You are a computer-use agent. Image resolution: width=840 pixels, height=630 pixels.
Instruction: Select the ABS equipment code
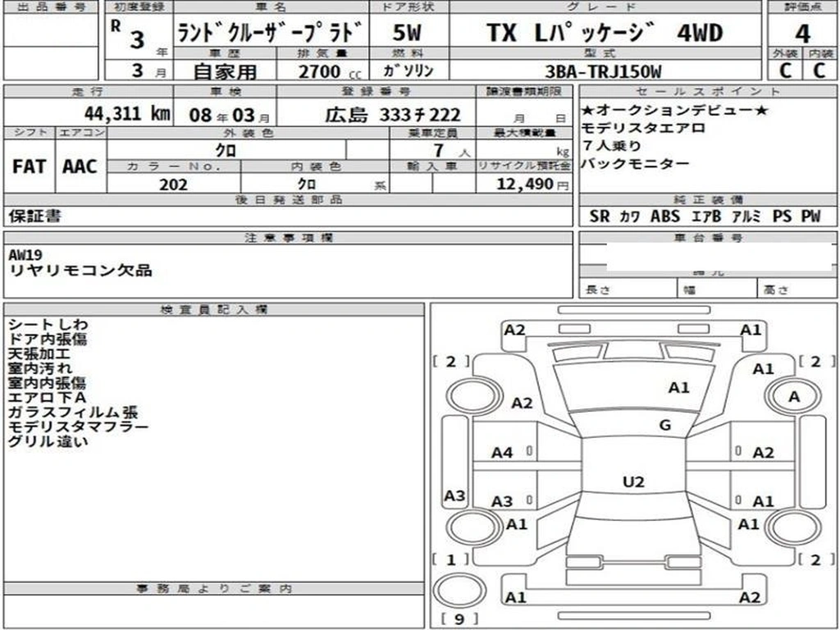[x=665, y=217]
